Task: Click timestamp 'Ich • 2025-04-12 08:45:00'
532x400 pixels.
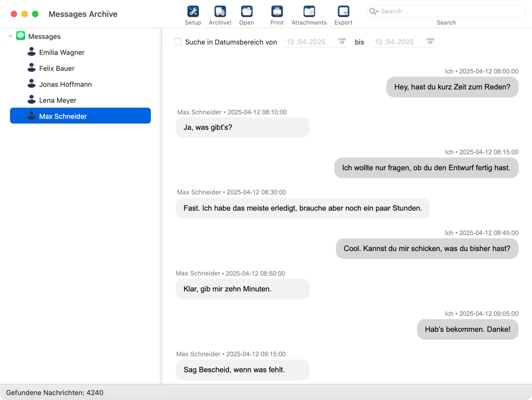Action: click(481, 233)
